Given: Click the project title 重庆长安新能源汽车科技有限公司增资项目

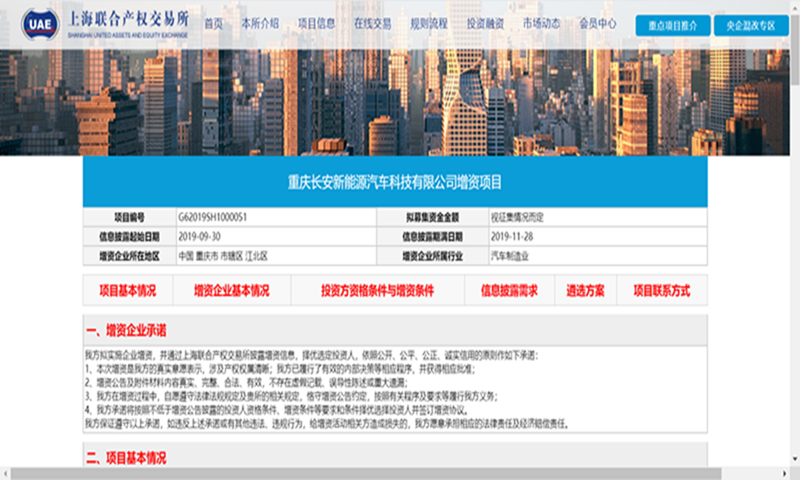Looking at the screenshot, I should pos(395,182).
